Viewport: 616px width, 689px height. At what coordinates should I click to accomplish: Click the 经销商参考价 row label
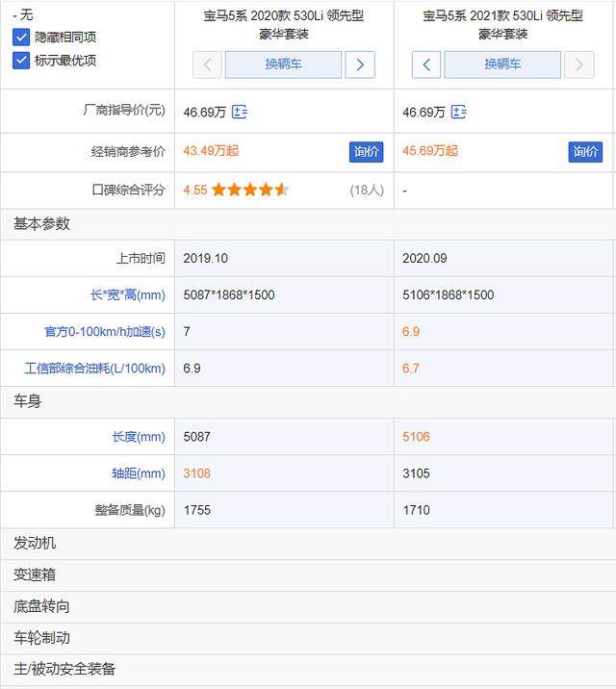point(128,152)
